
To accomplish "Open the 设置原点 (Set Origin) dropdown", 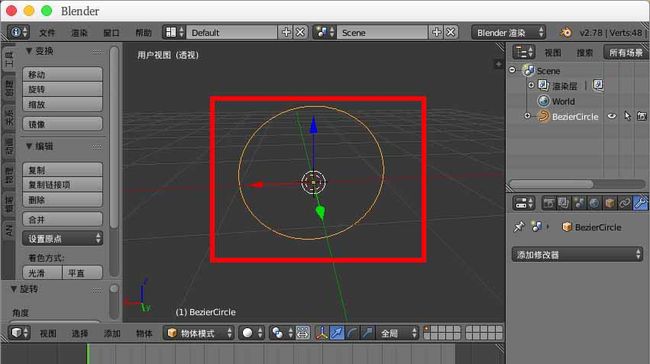I will [63, 238].
